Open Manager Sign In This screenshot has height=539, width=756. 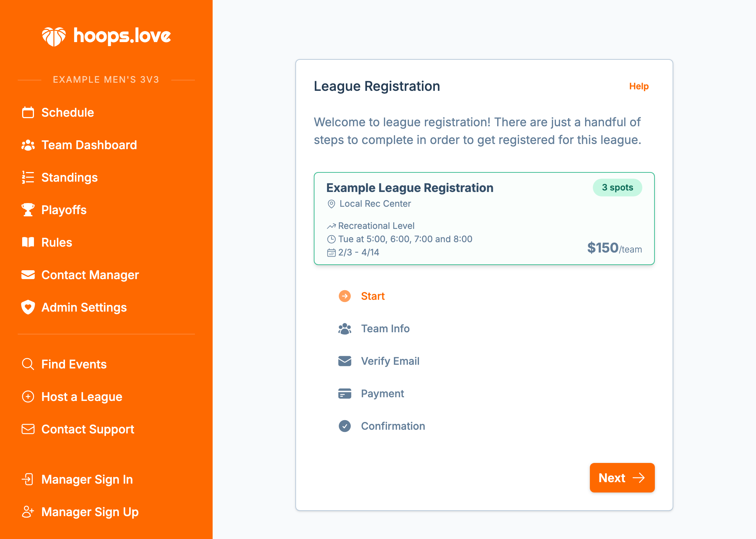(x=87, y=479)
